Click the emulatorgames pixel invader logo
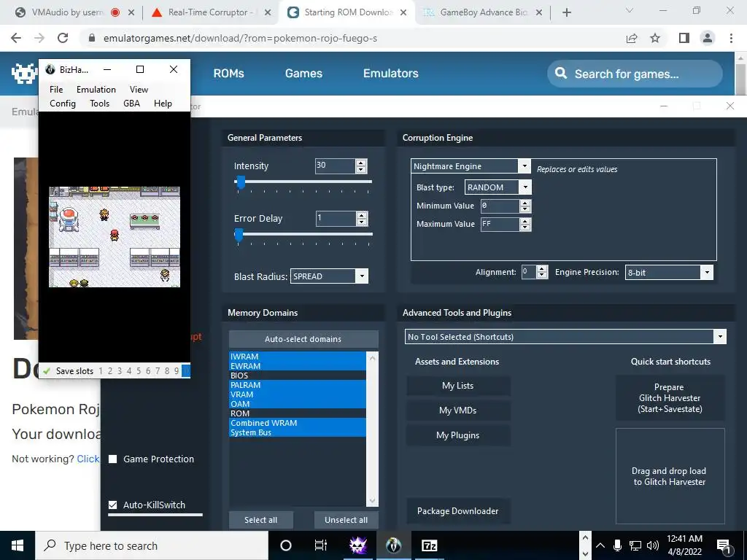 (24, 74)
